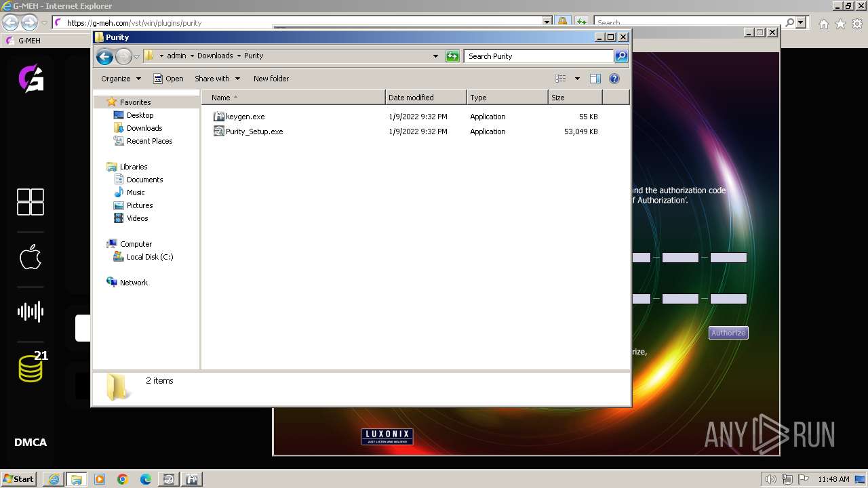Image resolution: width=868 pixels, height=488 pixels.
Task: Click Open in the Explorer toolbar
Action: click(x=168, y=79)
